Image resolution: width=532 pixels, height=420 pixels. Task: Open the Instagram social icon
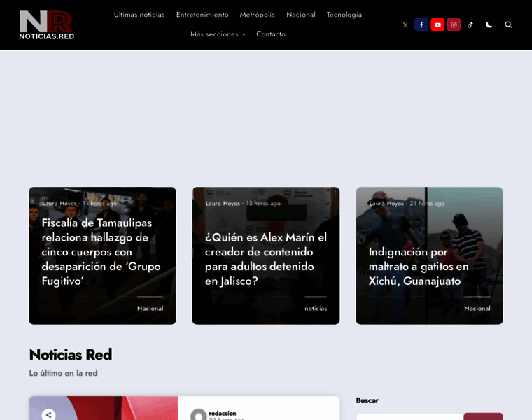454,24
